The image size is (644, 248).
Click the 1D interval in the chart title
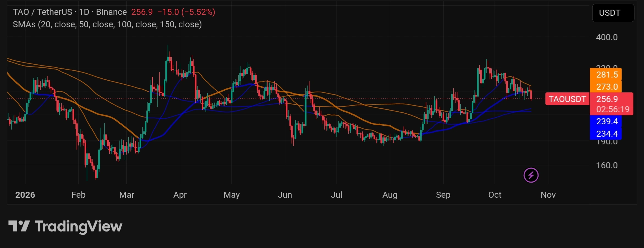[x=84, y=12]
